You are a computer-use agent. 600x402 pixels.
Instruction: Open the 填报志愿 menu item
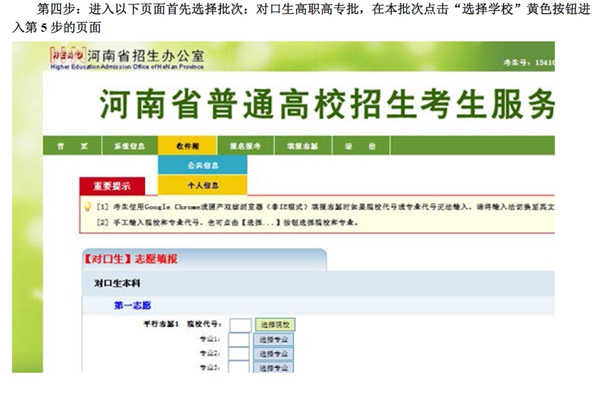[x=303, y=146]
